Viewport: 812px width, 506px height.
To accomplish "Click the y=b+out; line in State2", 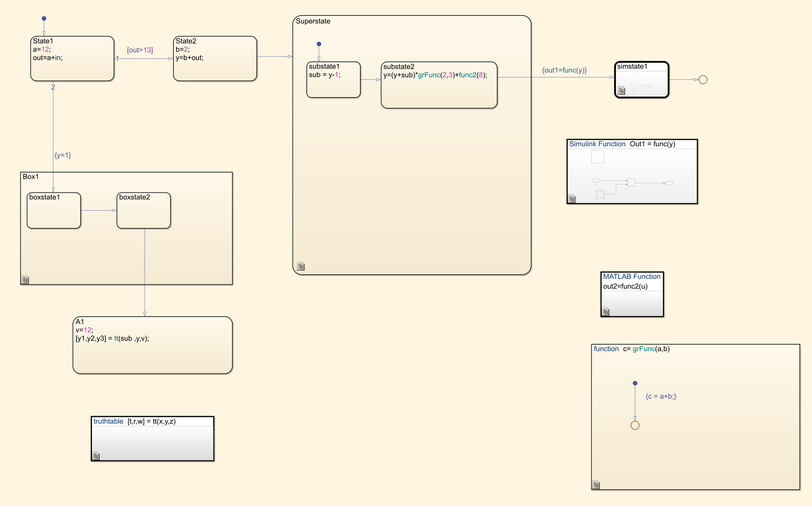I will point(190,58).
